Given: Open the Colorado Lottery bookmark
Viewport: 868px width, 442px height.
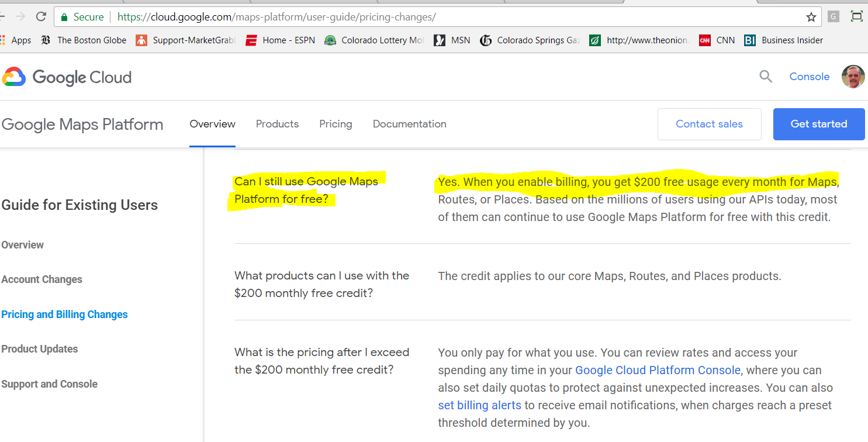Looking at the screenshot, I should (374, 40).
